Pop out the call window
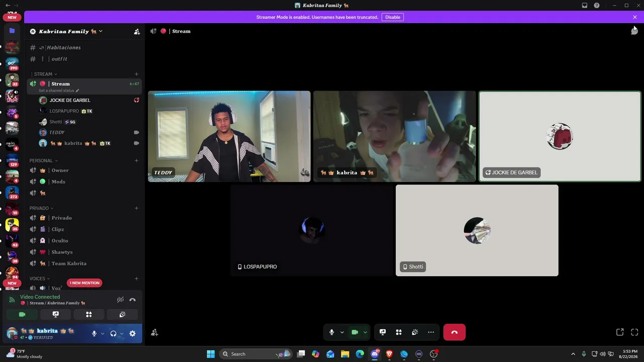The width and height of the screenshot is (644, 362). 620,332
